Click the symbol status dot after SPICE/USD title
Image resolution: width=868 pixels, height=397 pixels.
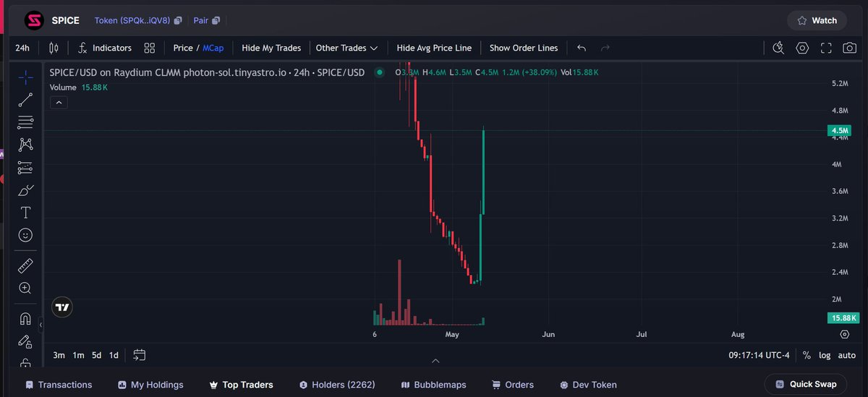point(378,72)
